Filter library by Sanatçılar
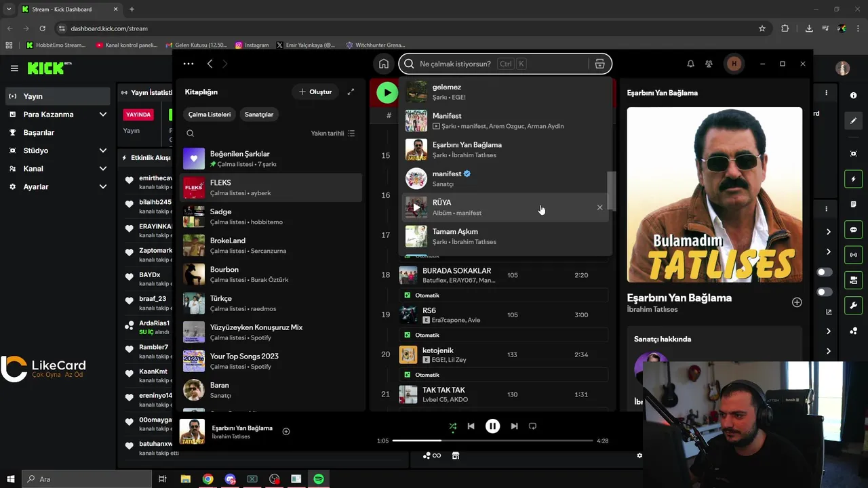 click(x=259, y=115)
